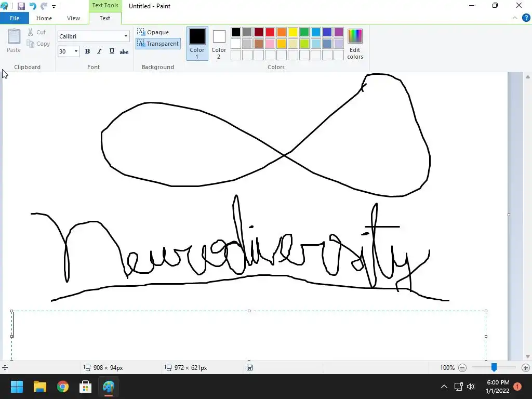Open Google Chrome from taskbar
This screenshot has width=532, height=399.
(x=63, y=387)
